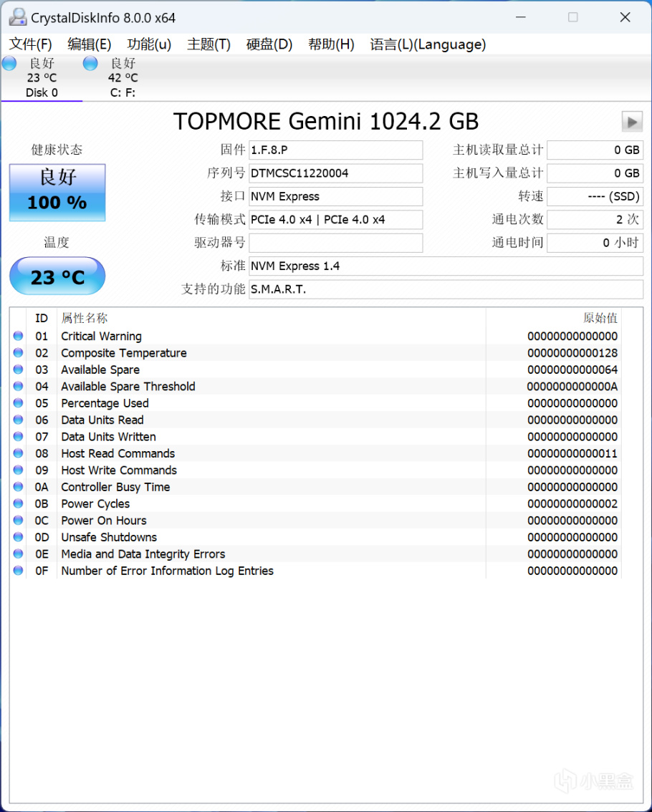Open the 帮助(H) menu
Screen dimensions: 652x812
tap(331, 44)
